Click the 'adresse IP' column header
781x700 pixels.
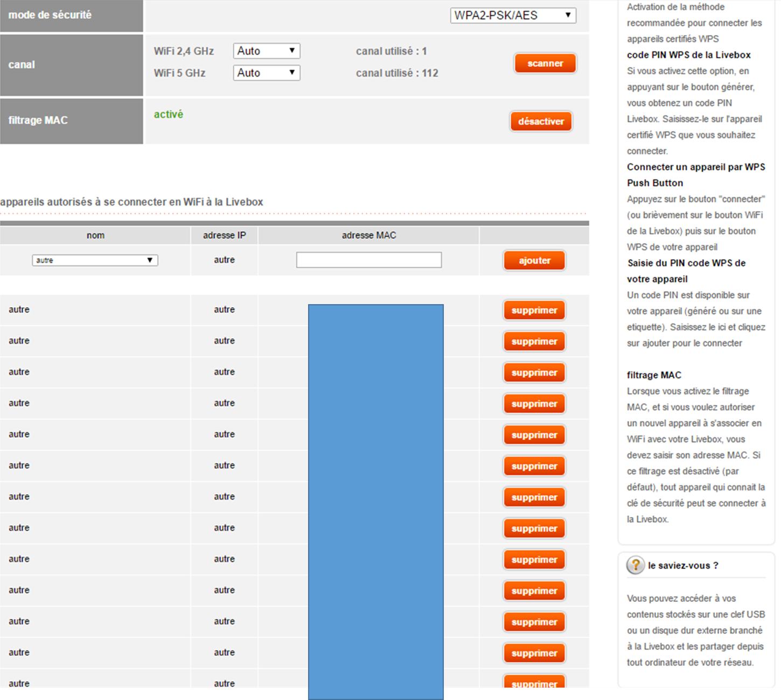click(224, 235)
